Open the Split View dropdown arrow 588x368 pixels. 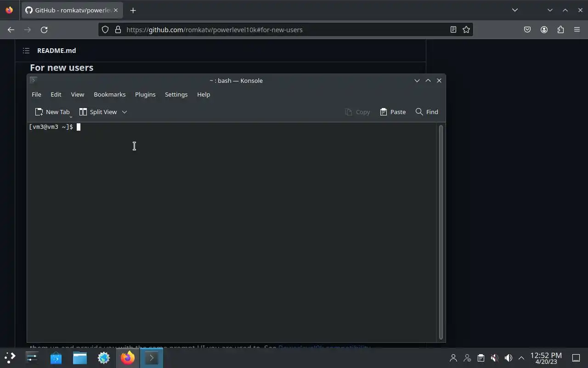[x=124, y=112]
